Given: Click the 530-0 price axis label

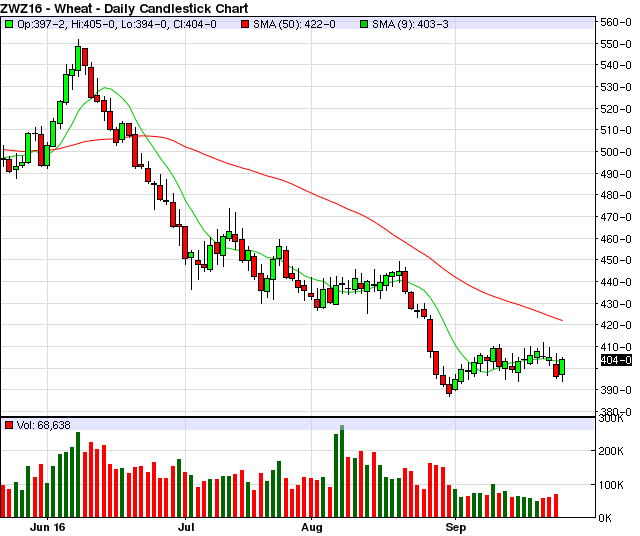Looking at the screenshot, I should pyautogui.click(x=616, y=87).
